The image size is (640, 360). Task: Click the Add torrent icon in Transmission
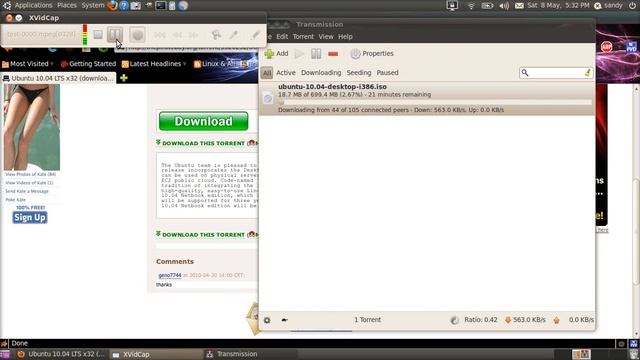click(269, 53)
